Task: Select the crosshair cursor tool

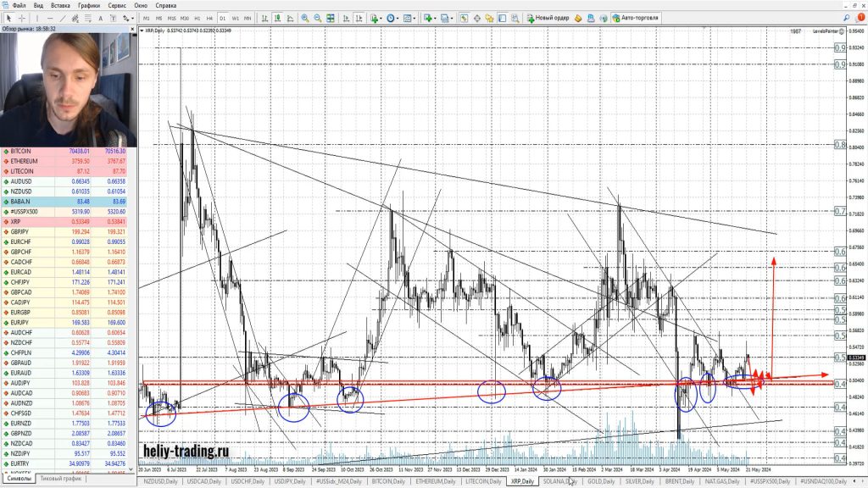Action: click(22, 18)
